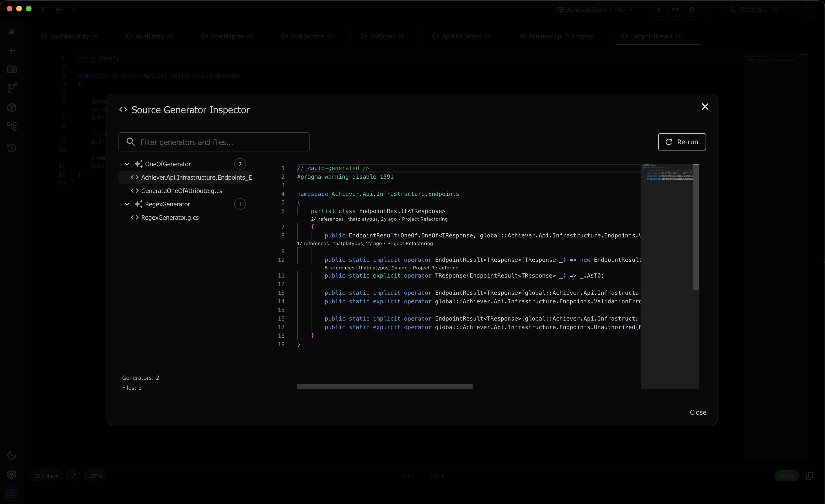Click the debug bug icon in toolbar

pos(692,10)
